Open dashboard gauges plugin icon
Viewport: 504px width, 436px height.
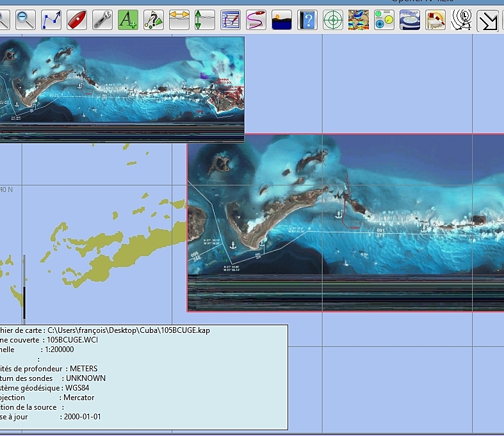click(x=384, y=20)
